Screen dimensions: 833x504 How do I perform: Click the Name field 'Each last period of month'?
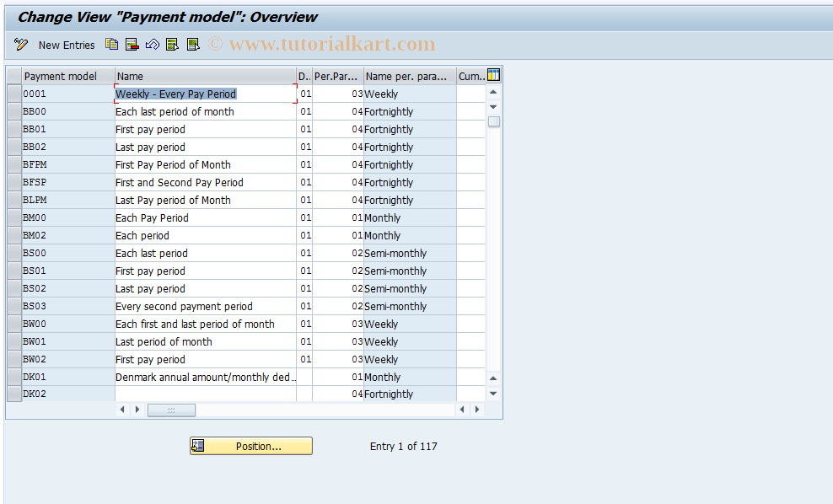205,111
